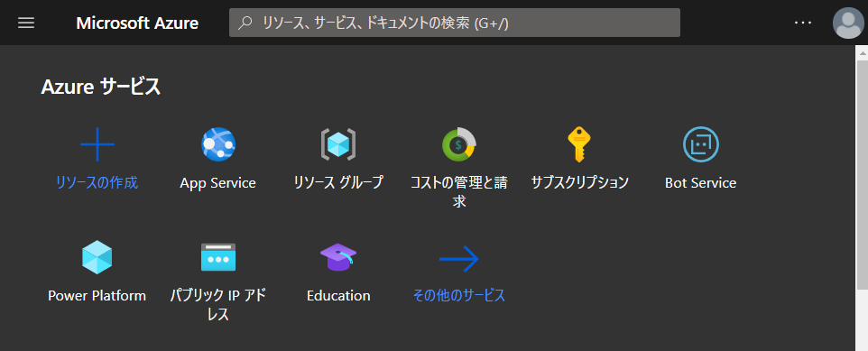The image size is (868, 351).
Task: Open the three-dots overflow menu
Action: [802, 23]
